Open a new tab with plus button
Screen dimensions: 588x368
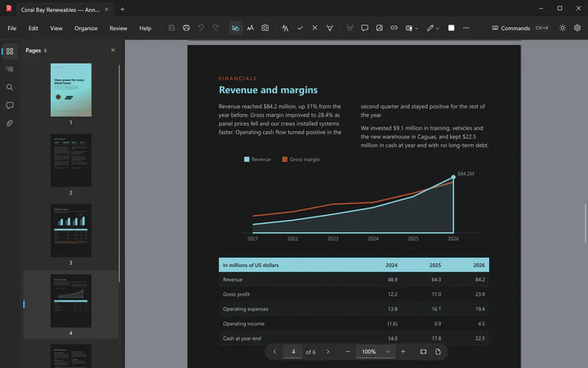tap(122, 9)
